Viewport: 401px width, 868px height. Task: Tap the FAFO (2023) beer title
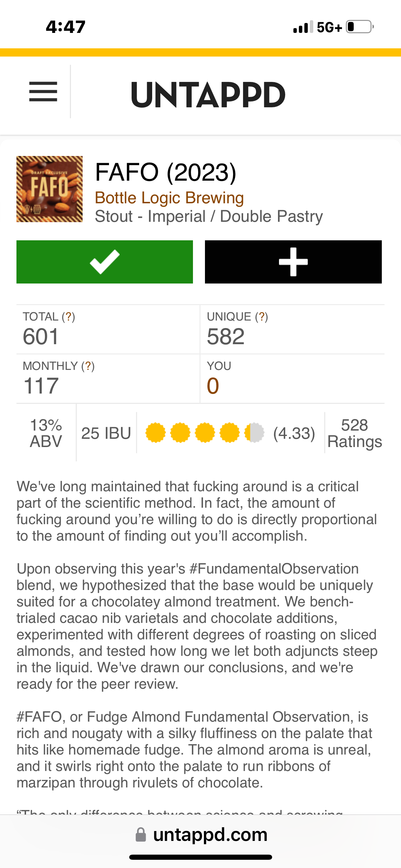pos(166,172)
